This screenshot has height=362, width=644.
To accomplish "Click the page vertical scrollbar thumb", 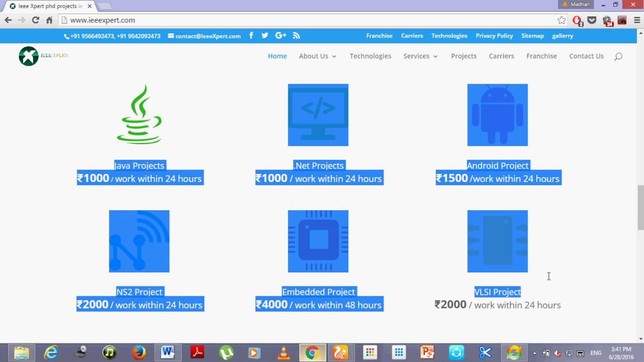I will coord(640,207).
